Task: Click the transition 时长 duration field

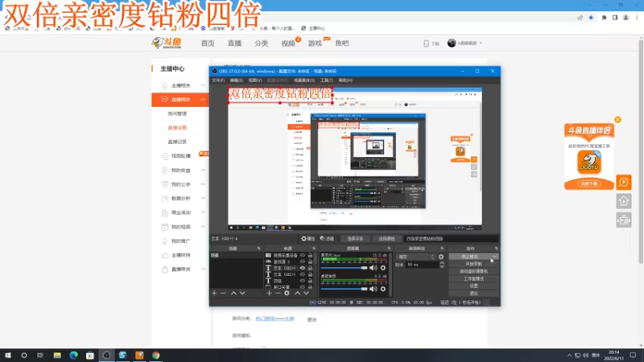Action: click(x=422, y=265)
